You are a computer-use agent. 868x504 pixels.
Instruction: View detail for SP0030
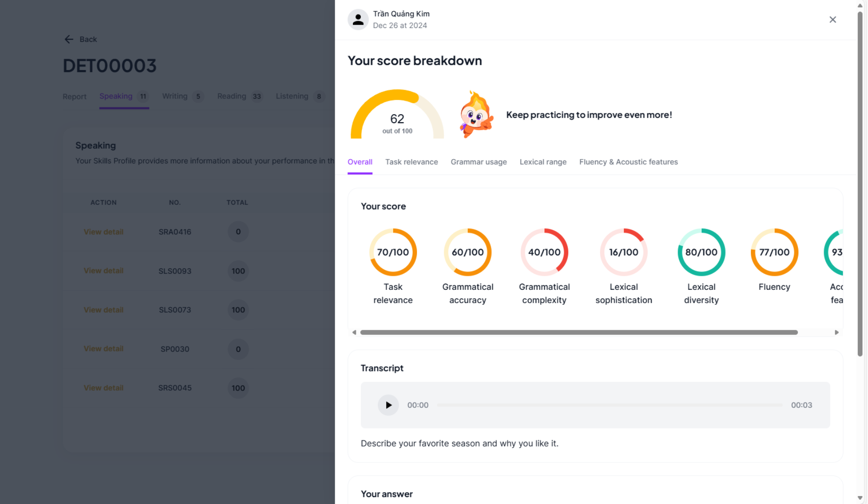104,349
